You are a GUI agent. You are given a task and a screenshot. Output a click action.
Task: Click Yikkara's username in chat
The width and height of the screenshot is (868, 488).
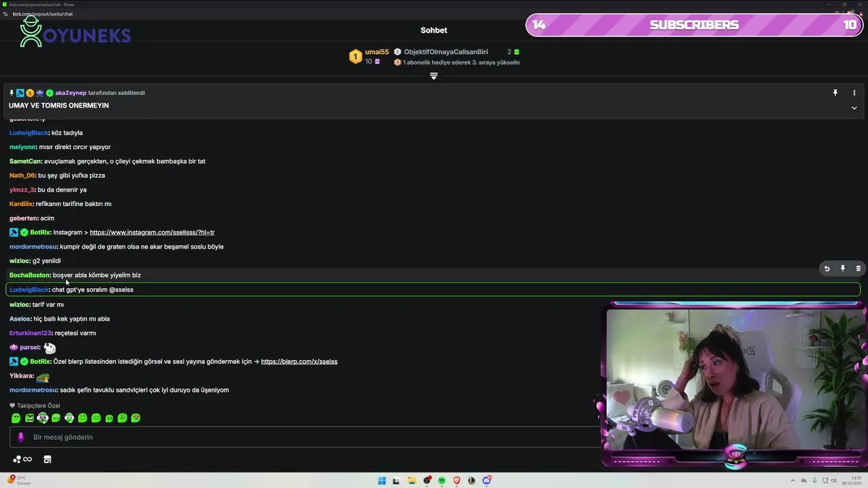[21, 376]
